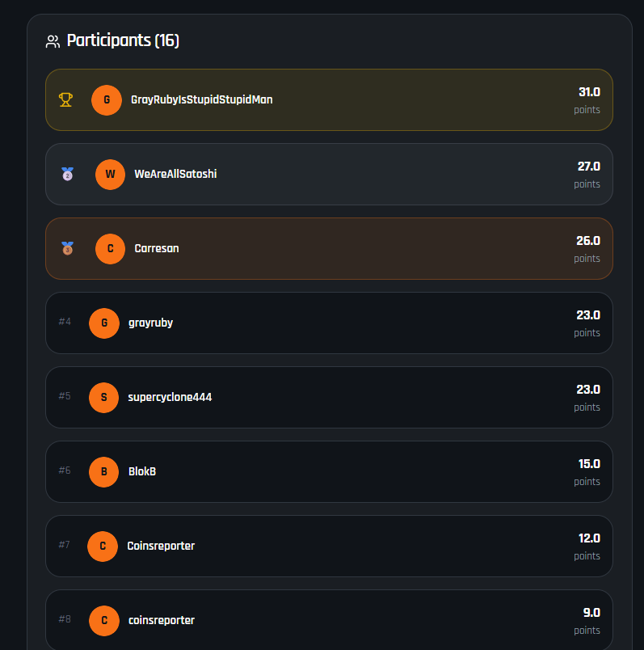Click the 12.0 points score
The image size is (644, 650).
pyautogui.click(x=588, y=538)
